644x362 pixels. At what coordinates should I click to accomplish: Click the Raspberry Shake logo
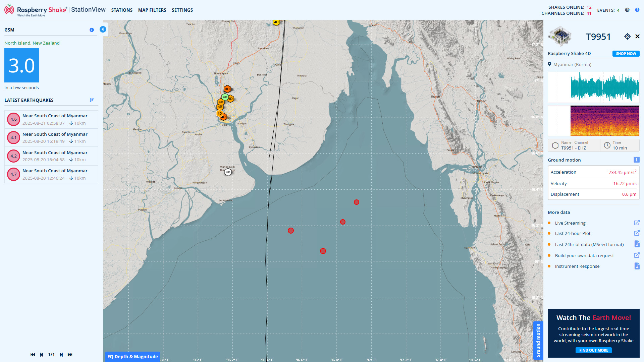pos(36,10)
